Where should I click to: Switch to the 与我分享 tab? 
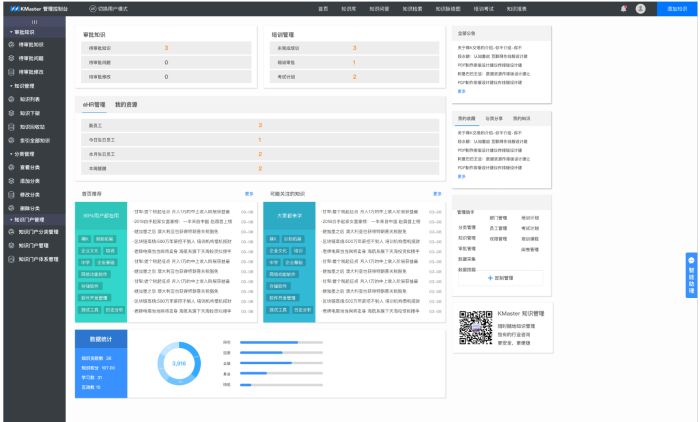point(494,118)
